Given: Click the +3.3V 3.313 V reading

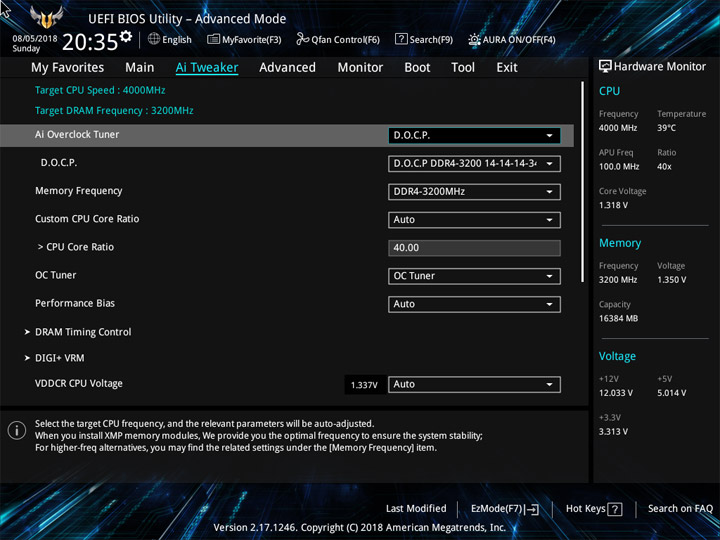Looking at the screenshot, I should [x=613, y=432].
